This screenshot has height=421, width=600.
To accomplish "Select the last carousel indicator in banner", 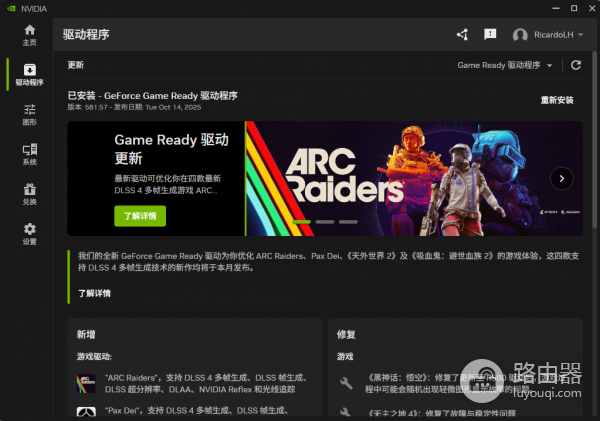I will 348,222.
